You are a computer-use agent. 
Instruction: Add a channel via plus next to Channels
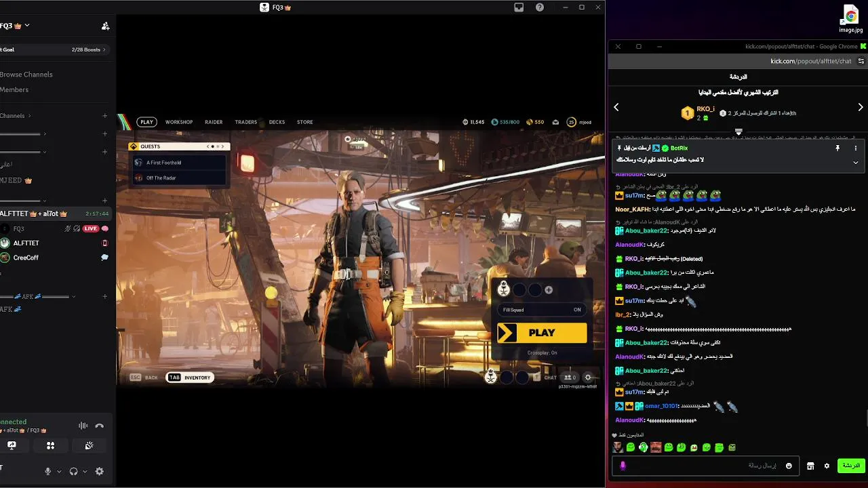tap(104, 116)
